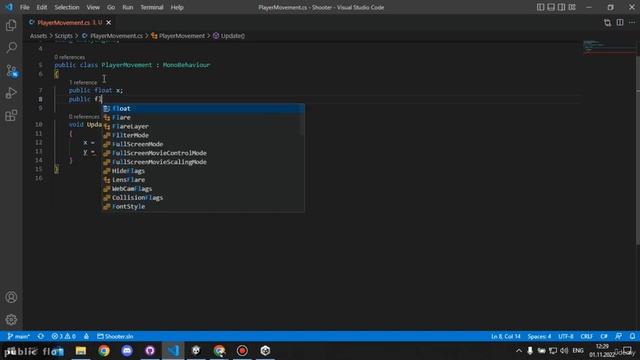Image resolution: width=640 pixels, height=360 pixels.
Task: Select language mode C# in status bar
Action: coord(604,336)
